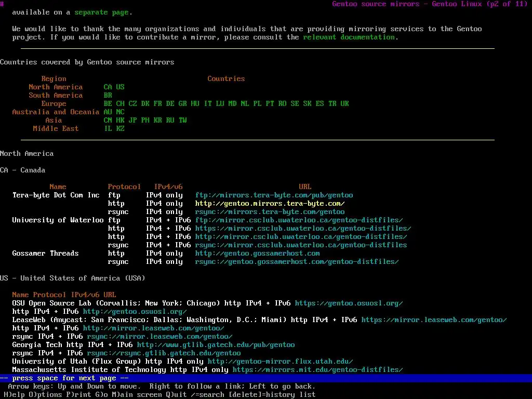
Task: Follow rsync://mirror.leaseweb.com/gentoo/ link
Action: (x=160, y=337)
